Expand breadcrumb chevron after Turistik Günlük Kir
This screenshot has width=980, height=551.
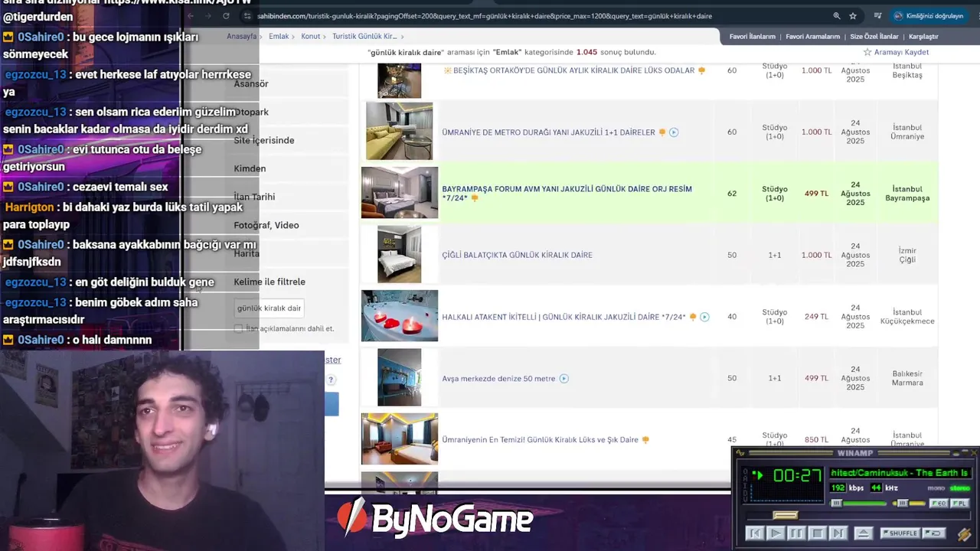[x=402, y=37]
